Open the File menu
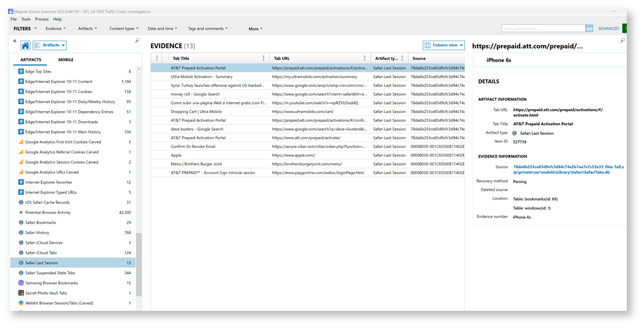 tap(13, 19)
